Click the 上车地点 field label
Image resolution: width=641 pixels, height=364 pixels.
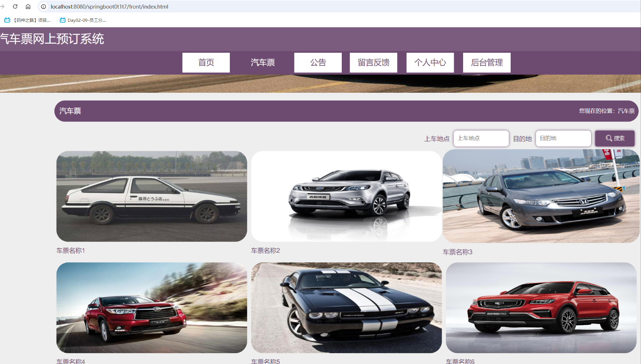437,139
